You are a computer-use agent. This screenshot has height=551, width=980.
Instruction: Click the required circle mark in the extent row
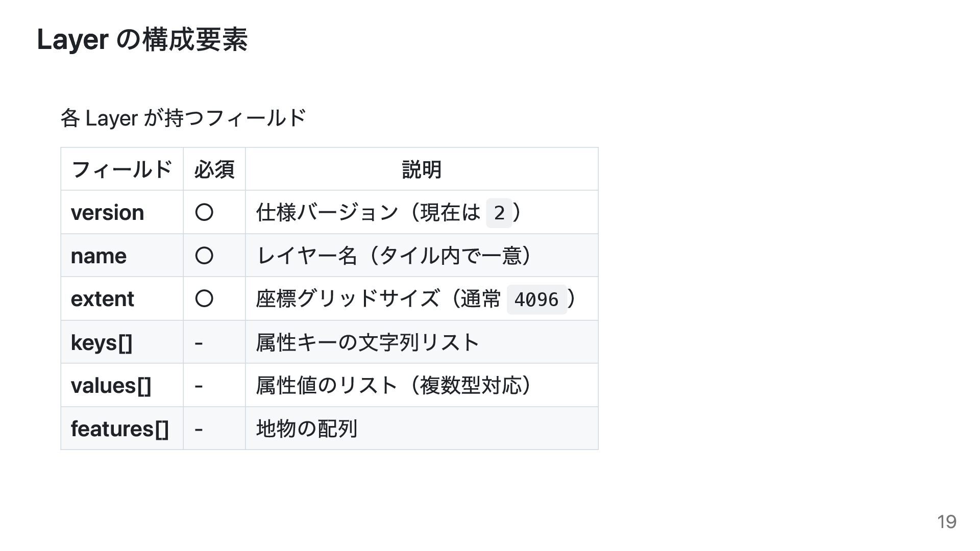pos(204,298)
